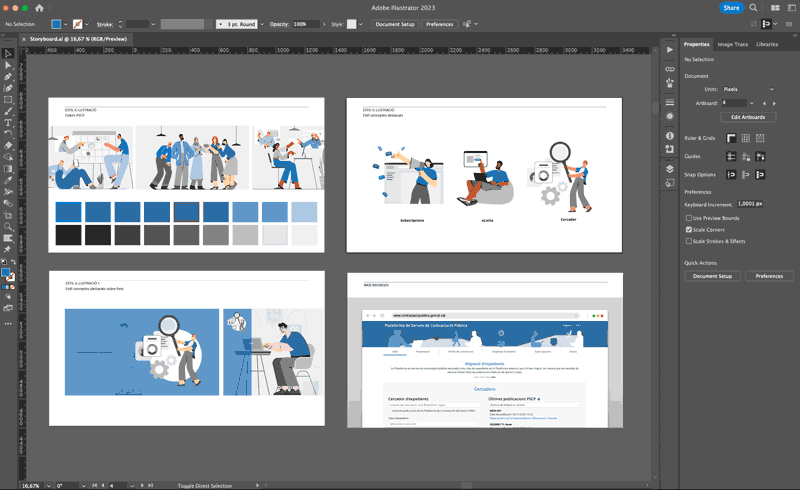Toggle Show Transparency Grid button
Image resolution: width=800 pixels, height=490 pixels.
coord(760,138)
